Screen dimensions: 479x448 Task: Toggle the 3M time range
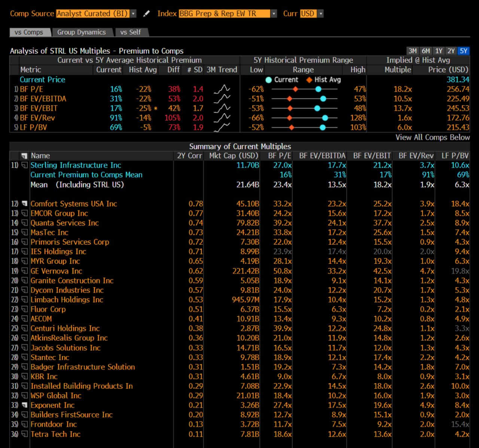(x=413, y=50)
